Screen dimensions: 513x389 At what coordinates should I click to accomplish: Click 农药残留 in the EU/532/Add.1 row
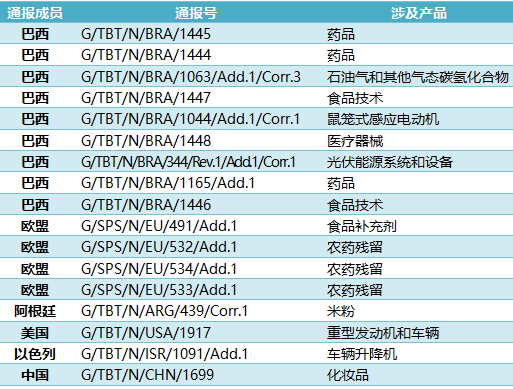click(x=355, y=247)
